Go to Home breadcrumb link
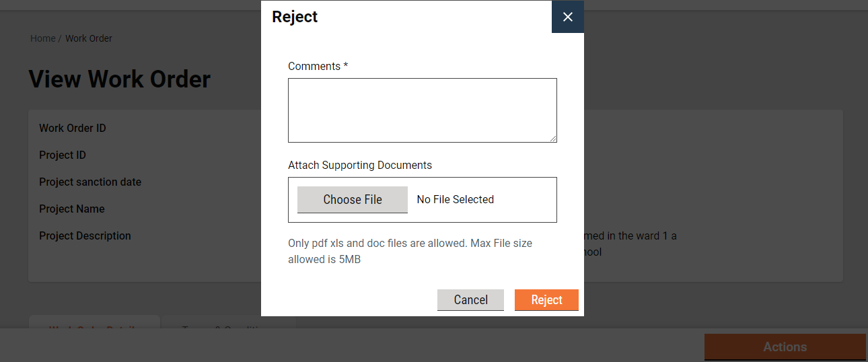Screen dimensions: 868x362 [42, 38]
